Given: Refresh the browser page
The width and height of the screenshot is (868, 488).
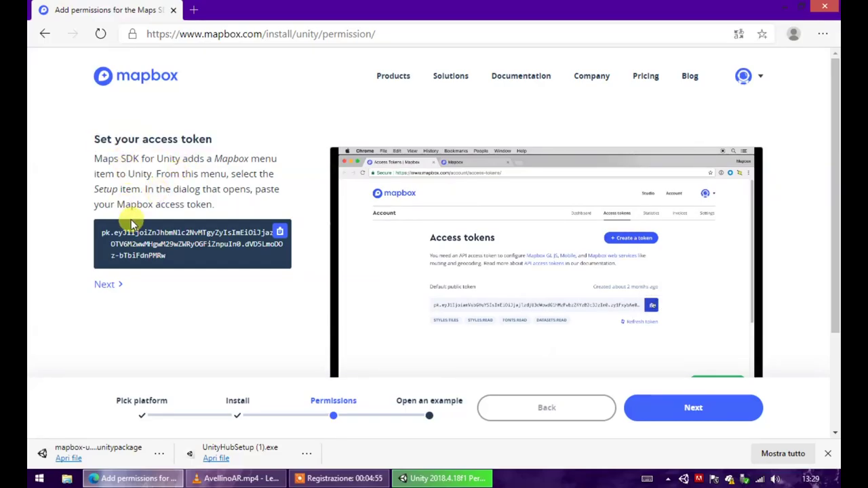Looking at the screenshot, I should [x=100, y=34].
